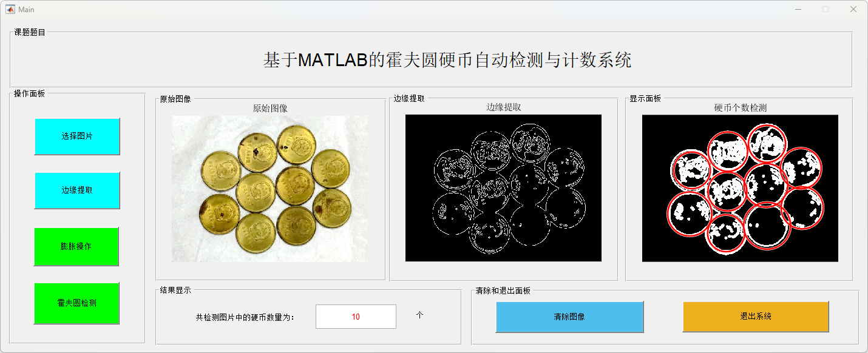Launch 霍夫圆检测 detection button
Screen dimensions: 868x353
pos(76,303)
